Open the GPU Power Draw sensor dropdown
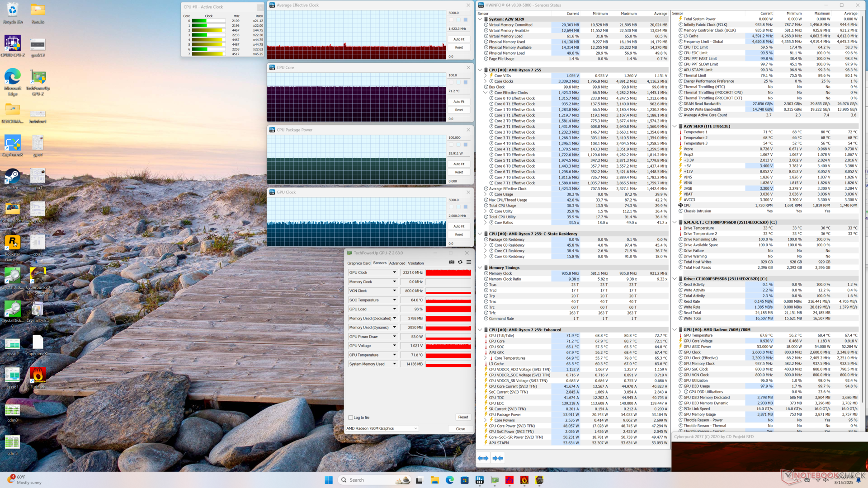The width and height of the screenshot is (868, 488). (394, 337)
